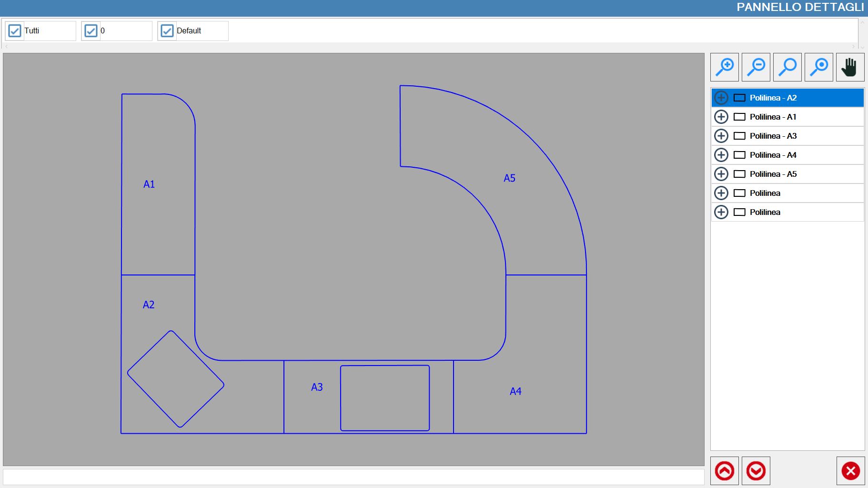
Task: Toggle the Tutti checkbox
Action: pos(15,31)
